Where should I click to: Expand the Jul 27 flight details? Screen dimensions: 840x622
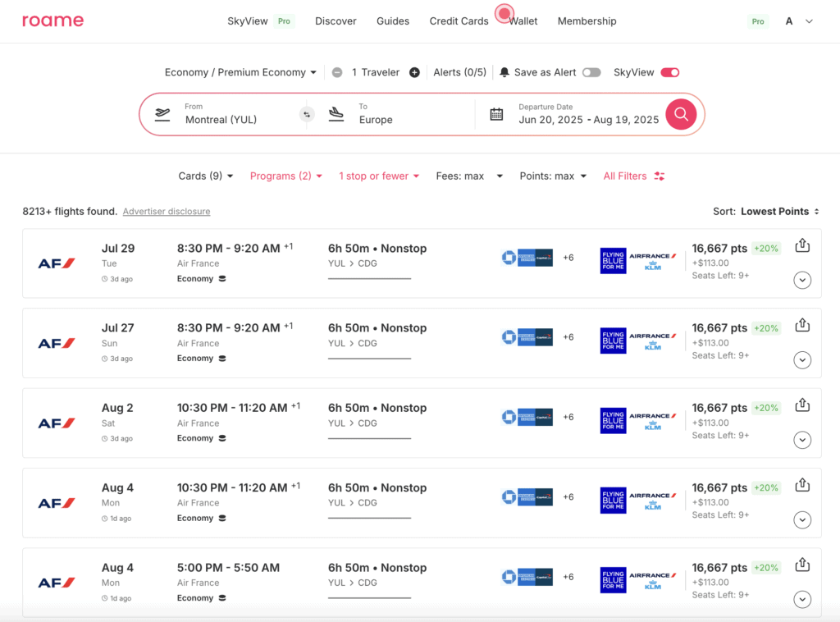802,360
